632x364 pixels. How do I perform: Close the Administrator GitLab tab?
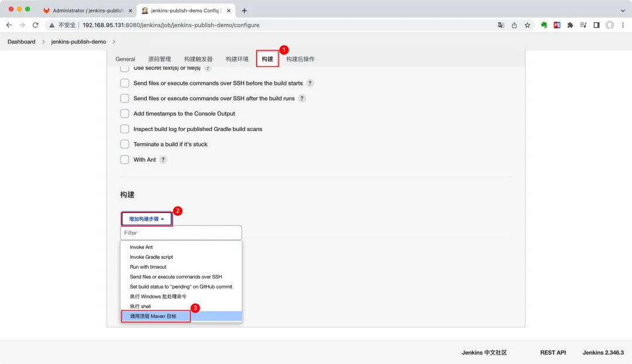(130, 11)
